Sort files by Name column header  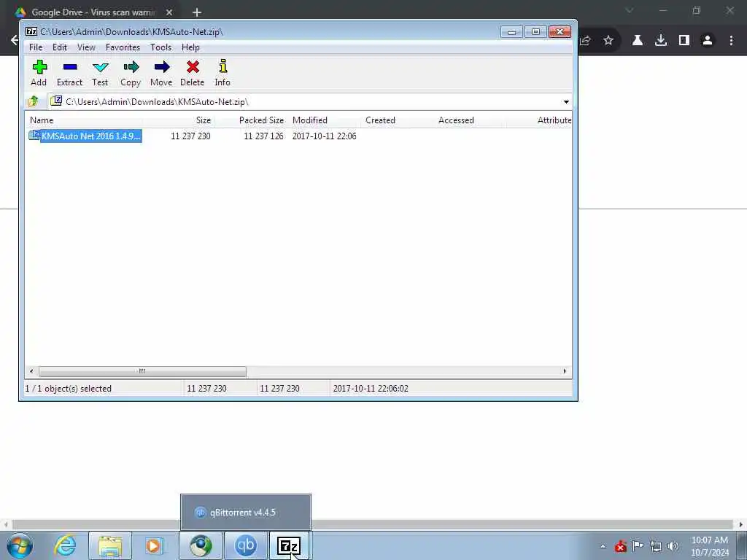84,120
